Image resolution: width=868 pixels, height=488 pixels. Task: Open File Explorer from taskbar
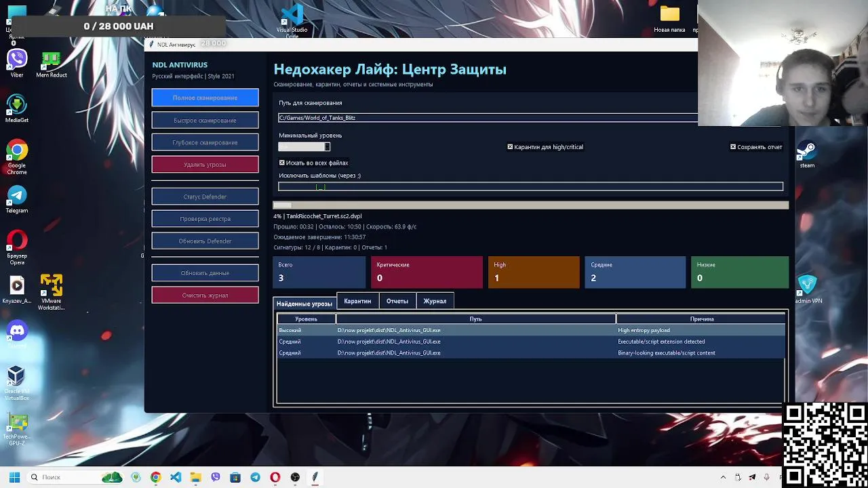click(x=195, y=477)
